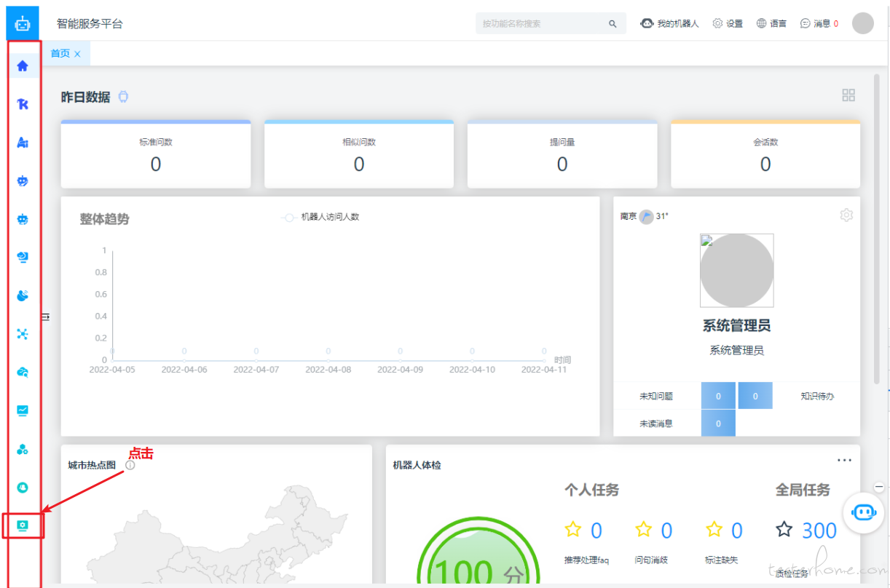Click the star icon under 全局任务

coord(784,529)
